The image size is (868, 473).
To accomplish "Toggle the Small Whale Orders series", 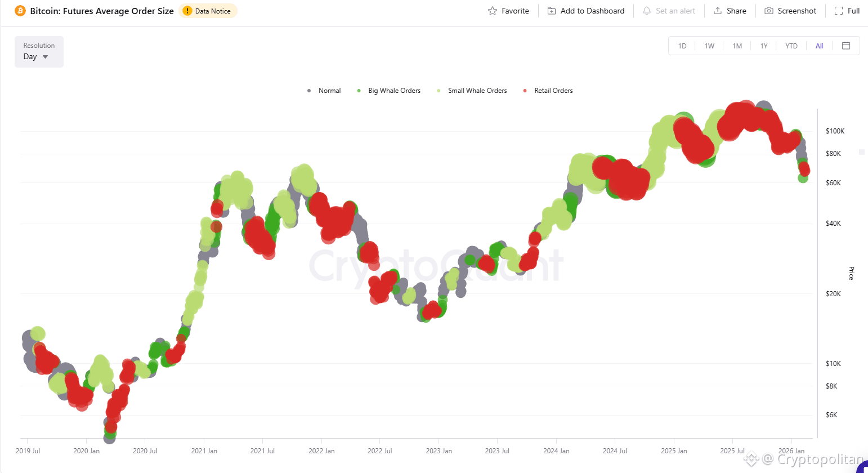I will point(472,90).
